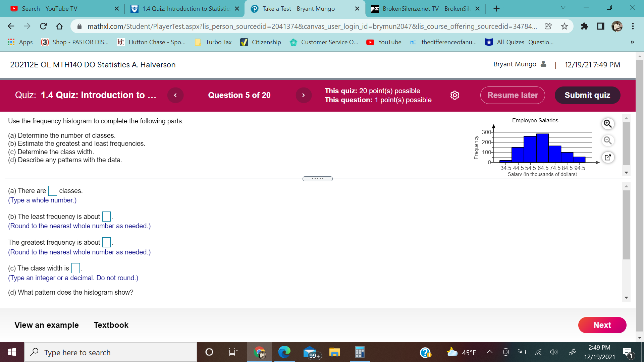Viewport: 644px width, 362px height.
Task: Open quiz settings gear
Action: (x=454, y=95)
